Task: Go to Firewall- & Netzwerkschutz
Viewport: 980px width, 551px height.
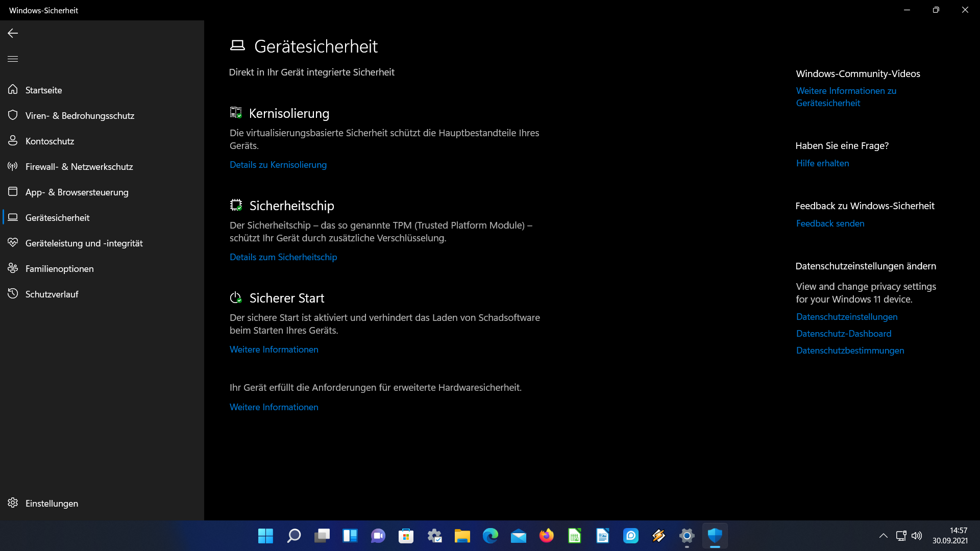Action: tap(79, 167)
